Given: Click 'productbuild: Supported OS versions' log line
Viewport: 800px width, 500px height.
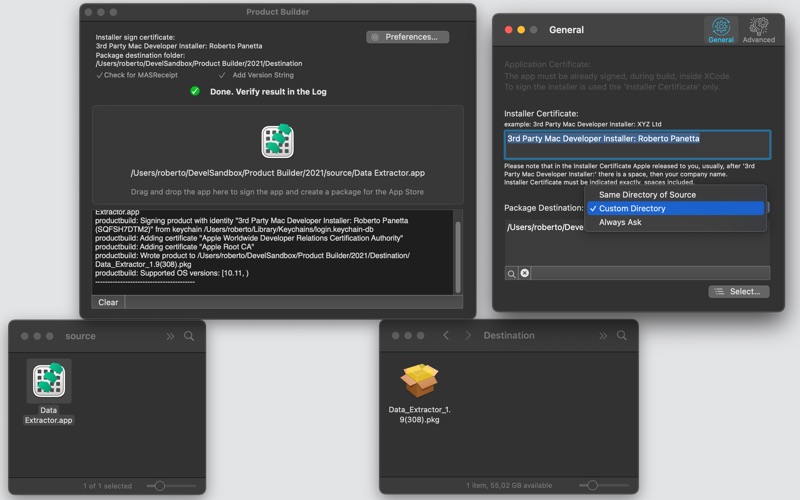Looking at the screenshot, I should [x=172, y=273].
